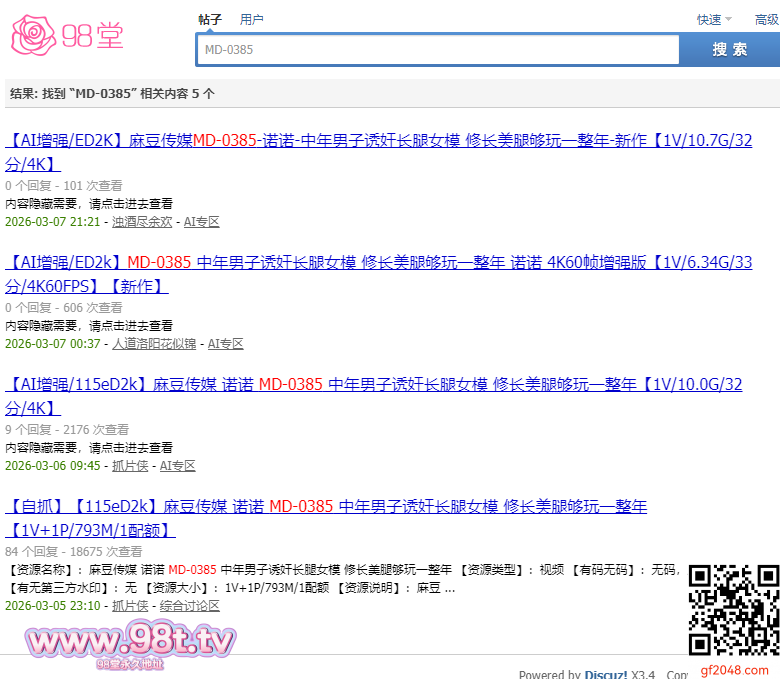This screenshot has height=679, width=780.
Task: Open AI专区 forum of the 00:37 post
Action: pyautogui.click(x=225, y=344)
